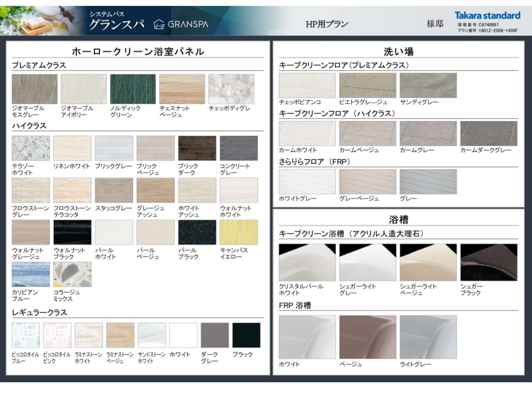
Task: Select the コンクリートグレー panel swatch
Action: pyautogui.click(x=239, y=148)
